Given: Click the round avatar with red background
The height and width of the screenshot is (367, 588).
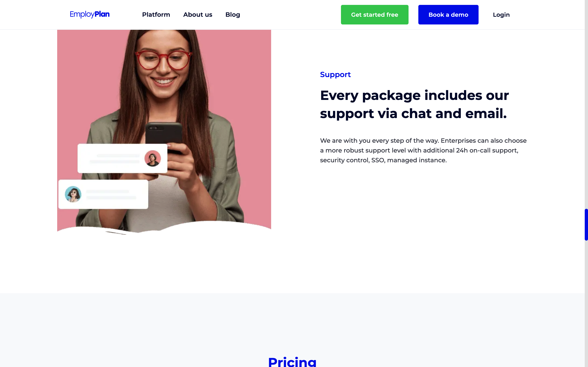Looking at the screenshot, I should 153,158.
